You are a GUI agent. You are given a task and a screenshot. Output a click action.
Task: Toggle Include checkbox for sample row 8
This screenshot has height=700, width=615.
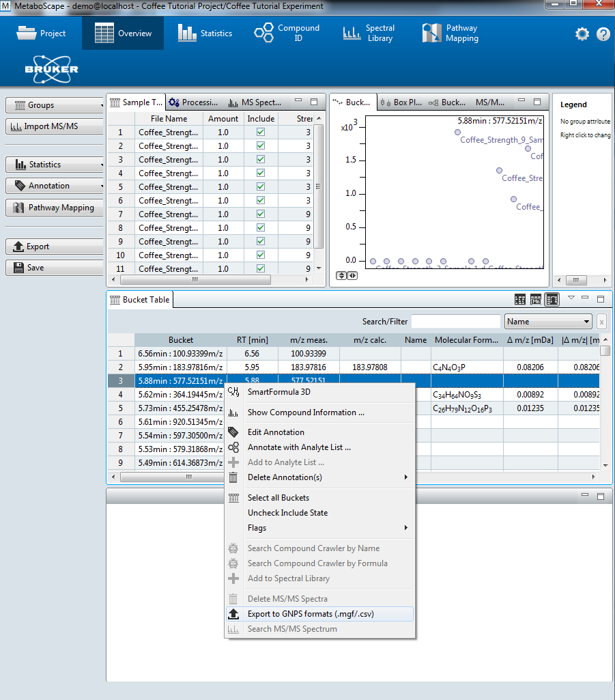click(x=261, y=227)
